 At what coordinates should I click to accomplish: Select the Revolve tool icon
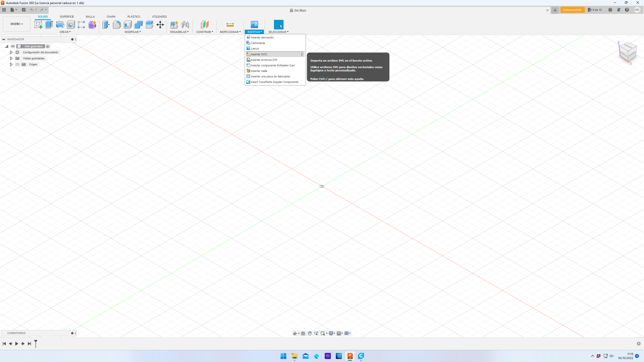pos(60,25)
